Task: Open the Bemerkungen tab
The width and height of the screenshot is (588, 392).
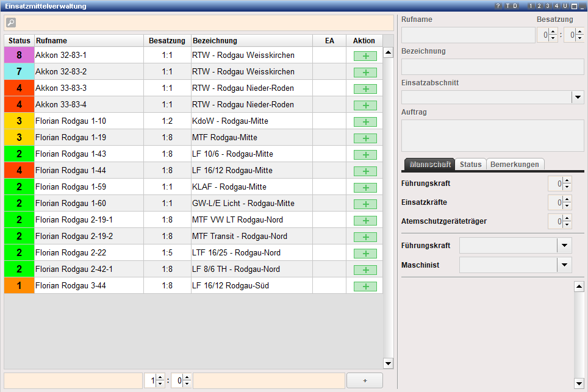Action: [x=515, y=165]
